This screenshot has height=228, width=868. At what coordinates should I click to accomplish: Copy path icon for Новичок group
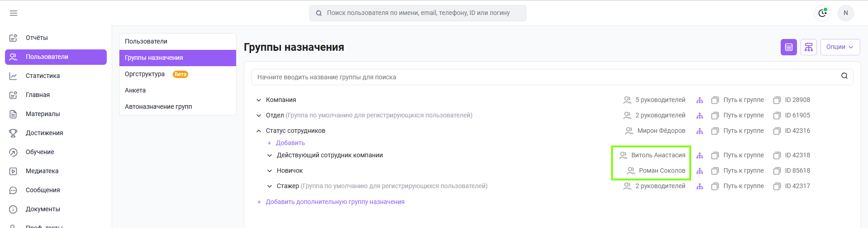coord(715,171)
